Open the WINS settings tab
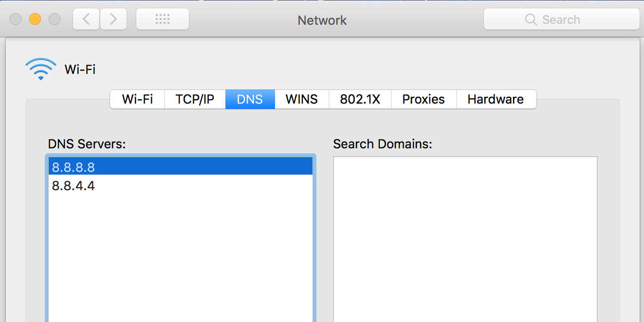This screenshot has width=644, height=322. 301,99
